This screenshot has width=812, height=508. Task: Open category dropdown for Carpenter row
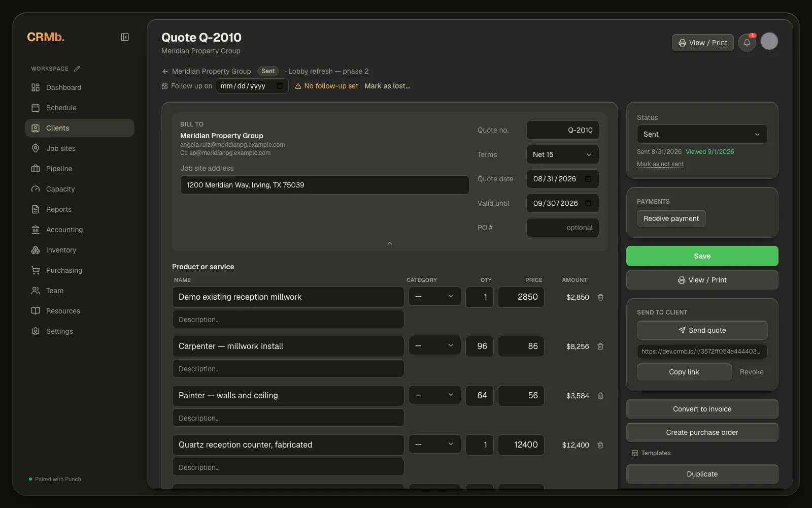tap(435, 345)
